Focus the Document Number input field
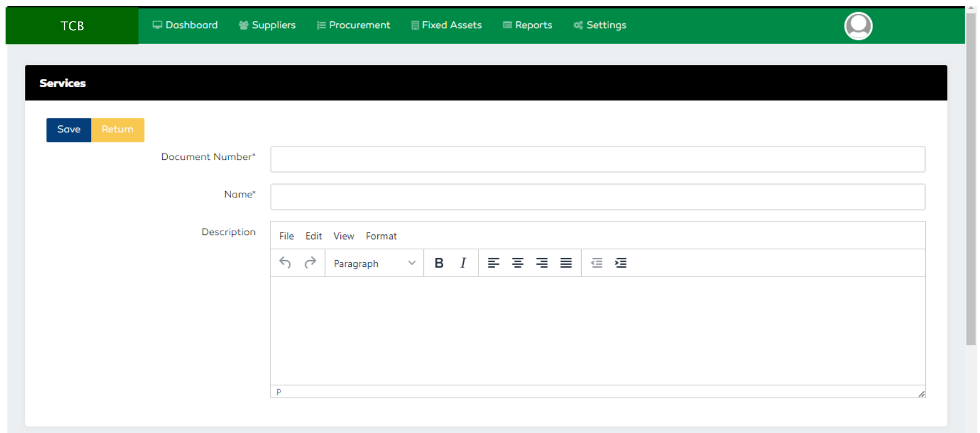980x433 pixels. tap(598, 159)
